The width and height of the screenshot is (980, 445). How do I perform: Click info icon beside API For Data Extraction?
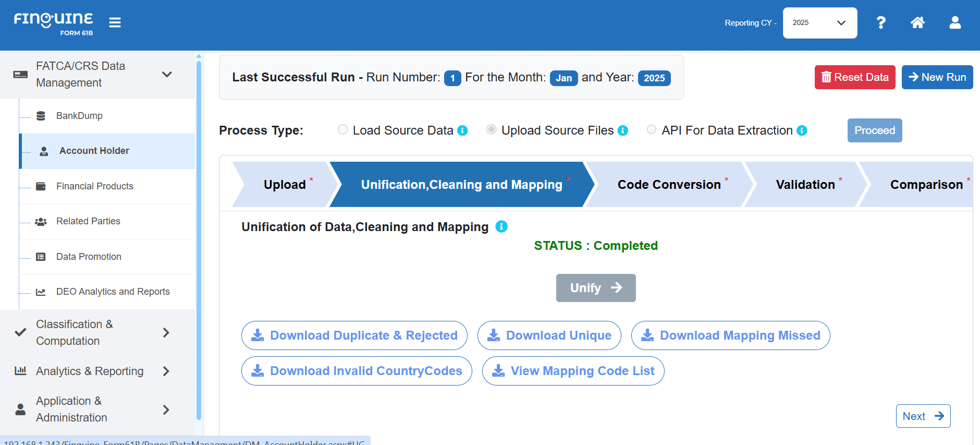(x=802, y=130)
